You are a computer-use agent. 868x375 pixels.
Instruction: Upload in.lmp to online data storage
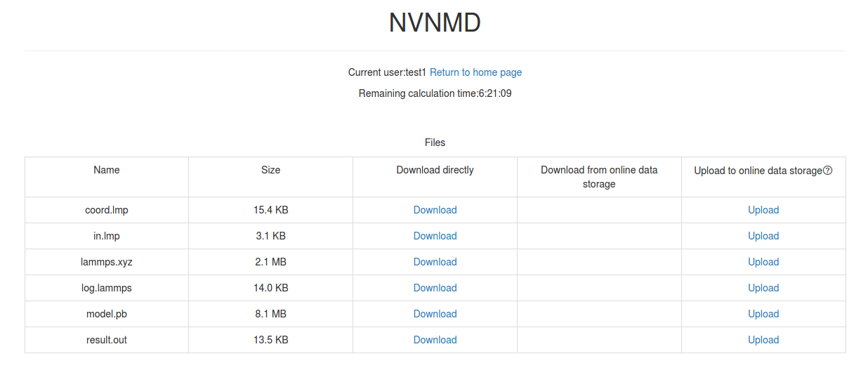tap(763, 236)
